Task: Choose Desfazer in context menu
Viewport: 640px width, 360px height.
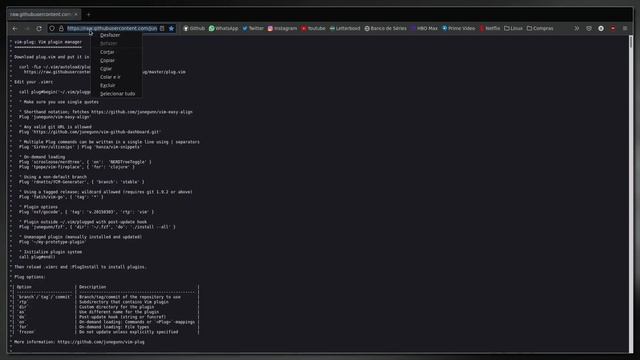Action: point(110,35)
